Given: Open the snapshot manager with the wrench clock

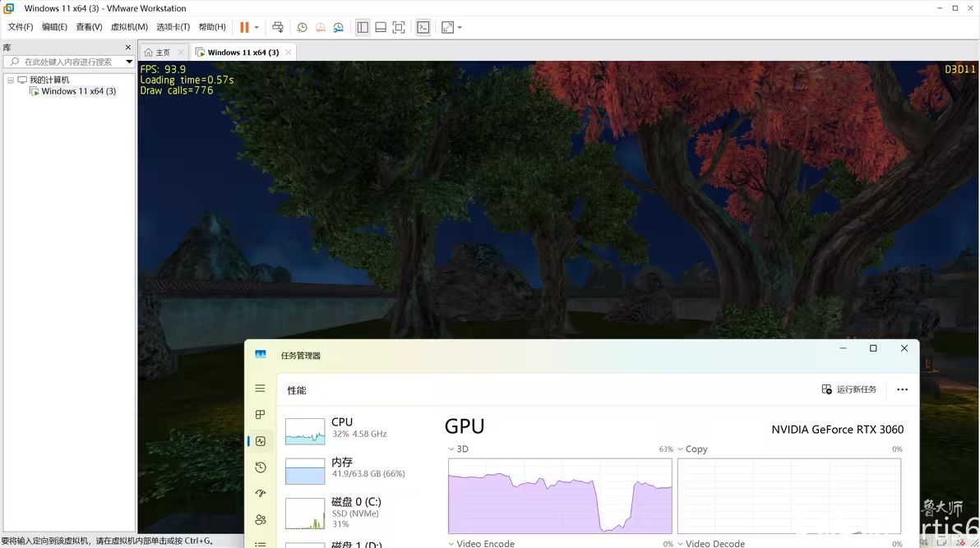Looking at the screenshot, I should pyautogui.click(x=338, y=27).
